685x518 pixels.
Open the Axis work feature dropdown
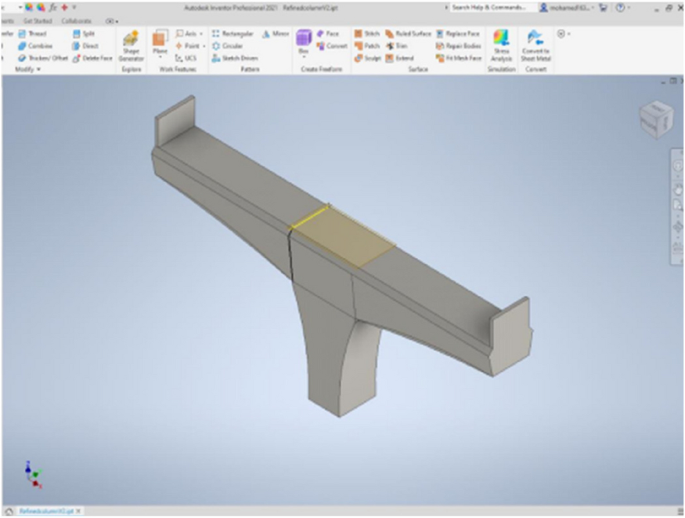click(x=202, y=33)
